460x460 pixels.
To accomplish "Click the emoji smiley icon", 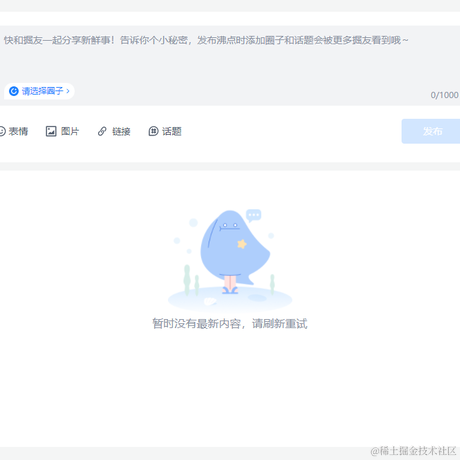I will coord(2,131).
